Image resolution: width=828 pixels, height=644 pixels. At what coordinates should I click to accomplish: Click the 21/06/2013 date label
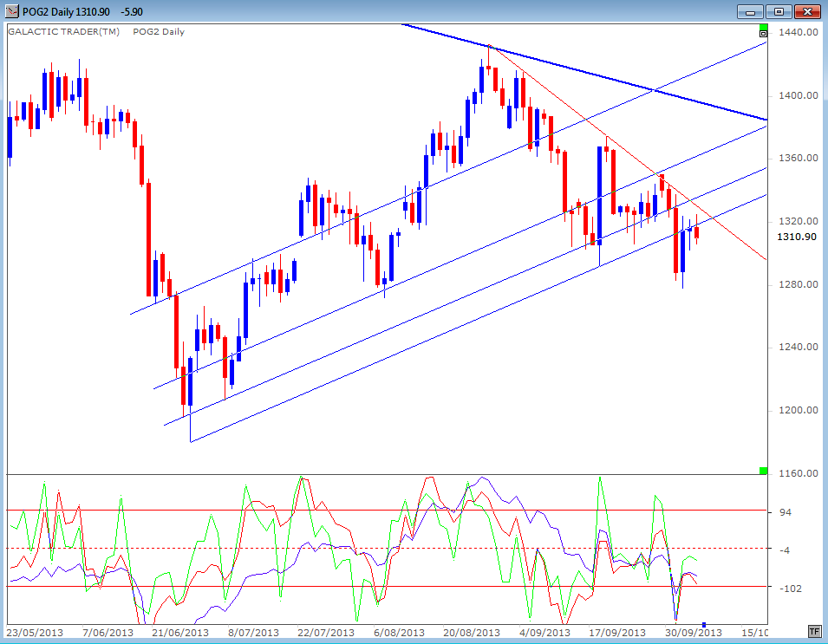[x=180, y=633]
